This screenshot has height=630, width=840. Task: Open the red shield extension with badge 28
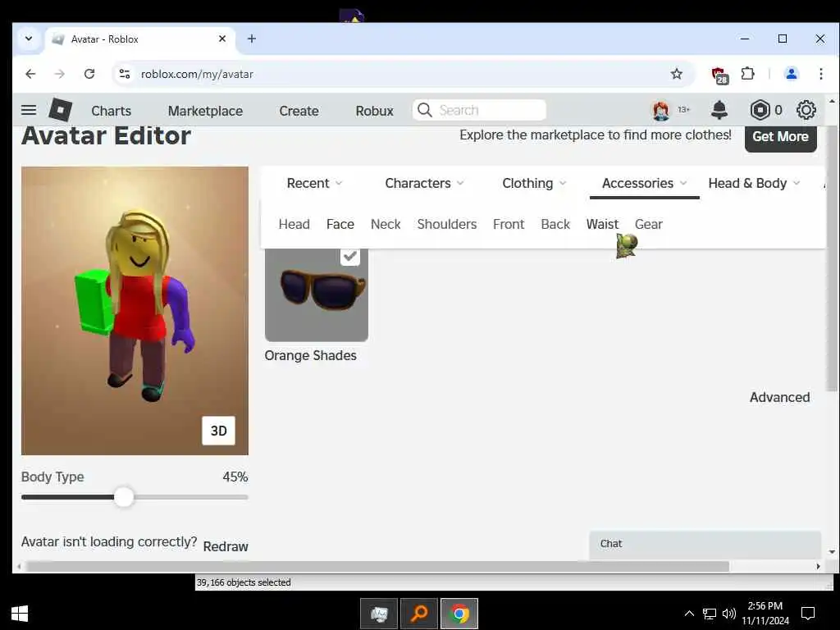[719, 75]
